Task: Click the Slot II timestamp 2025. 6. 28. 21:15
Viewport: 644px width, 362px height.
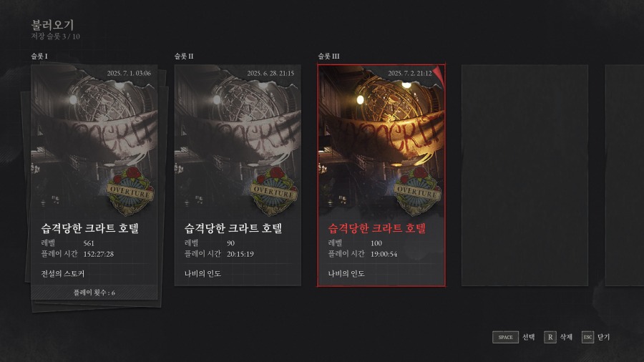Action: point(270,73)
